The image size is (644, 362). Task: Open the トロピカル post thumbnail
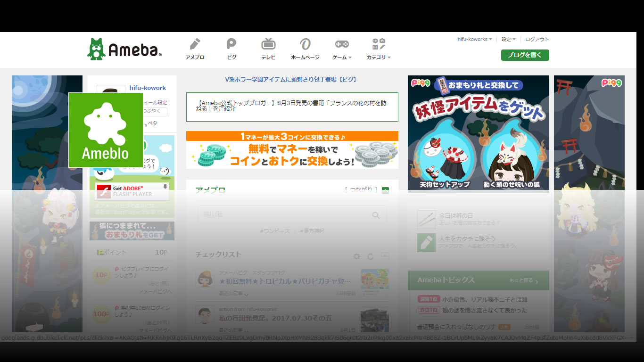[375, 282]
